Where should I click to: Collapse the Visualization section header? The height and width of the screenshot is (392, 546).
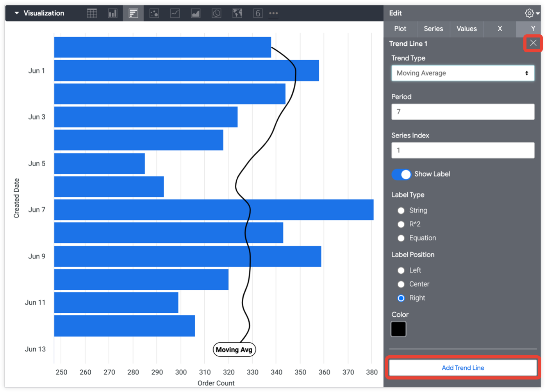click(16, 13)
